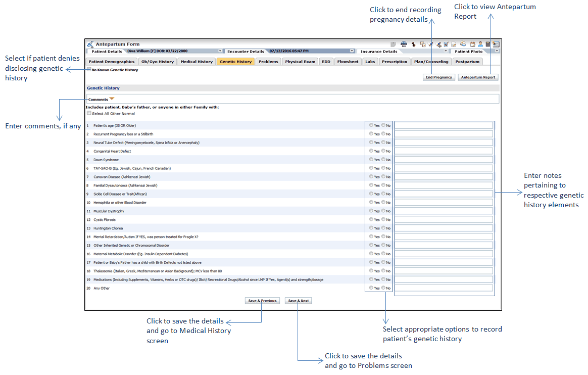The image size is (588, 375).
Task: Click the chart with pencil icon
Action: coord(446,44)
